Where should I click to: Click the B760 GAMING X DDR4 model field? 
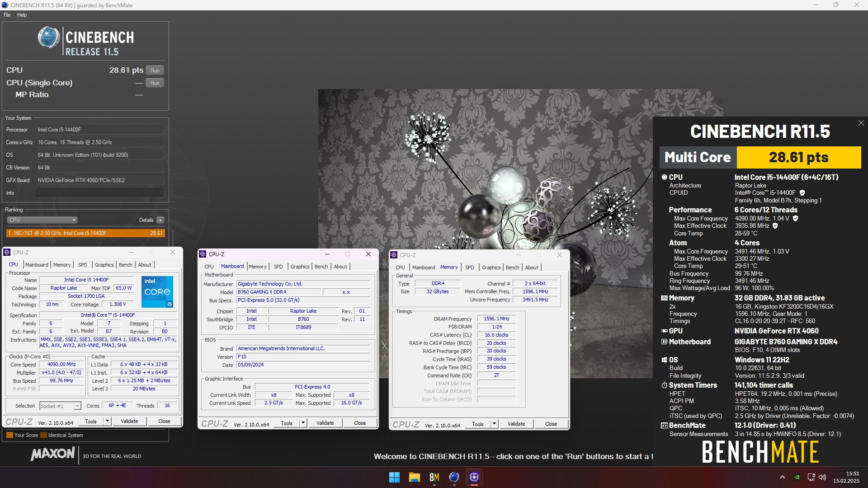(279, 292)
